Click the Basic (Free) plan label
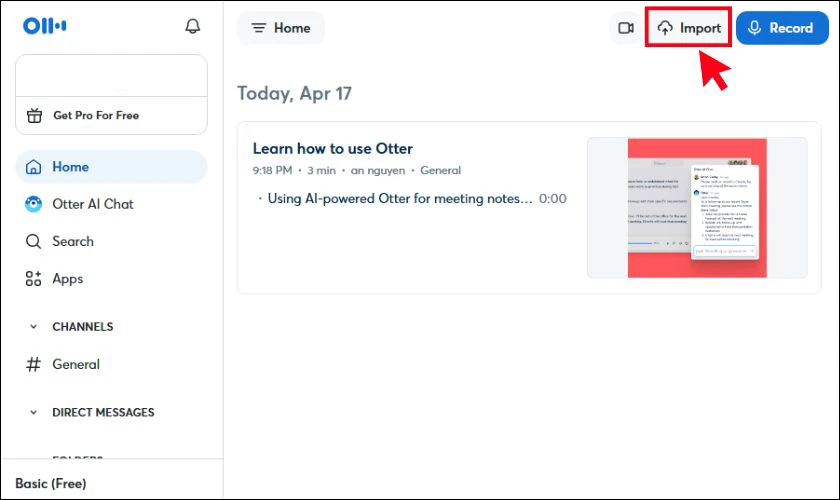Screen dimensions: 840x500 click(51, 483)
